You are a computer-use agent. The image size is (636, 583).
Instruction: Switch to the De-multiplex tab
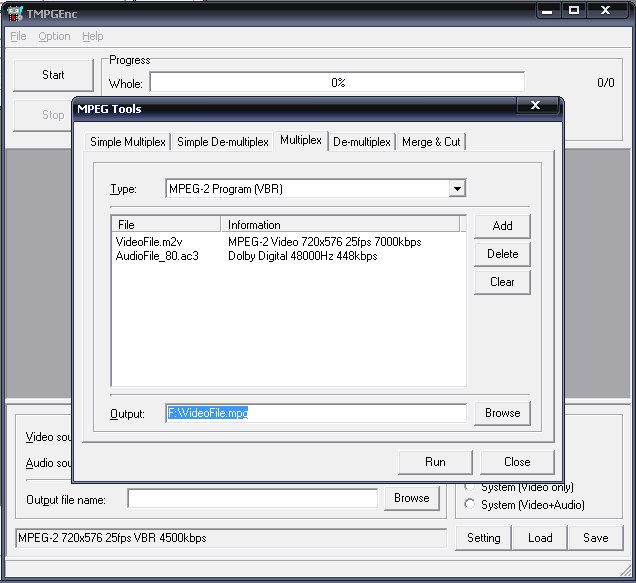point(361,142)
